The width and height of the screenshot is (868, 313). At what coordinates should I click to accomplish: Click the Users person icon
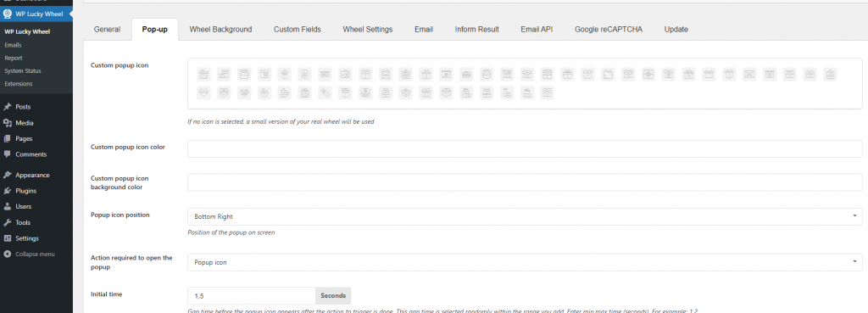coord(7,206)
